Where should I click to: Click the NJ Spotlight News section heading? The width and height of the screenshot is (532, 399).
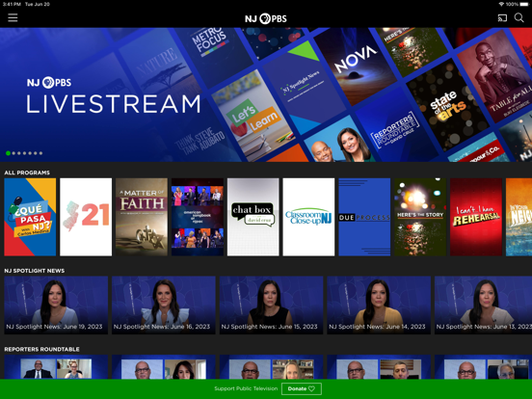pyautogui.click(x=35, y=271)
